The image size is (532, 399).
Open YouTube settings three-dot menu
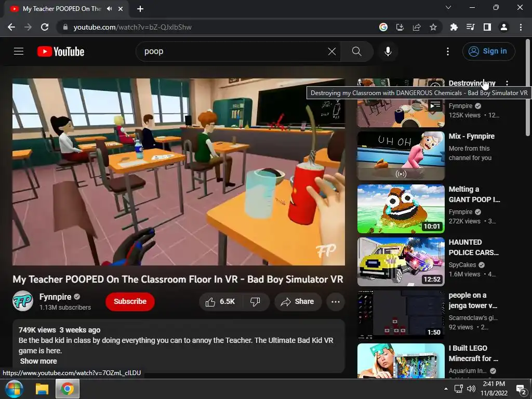point(448,51)
